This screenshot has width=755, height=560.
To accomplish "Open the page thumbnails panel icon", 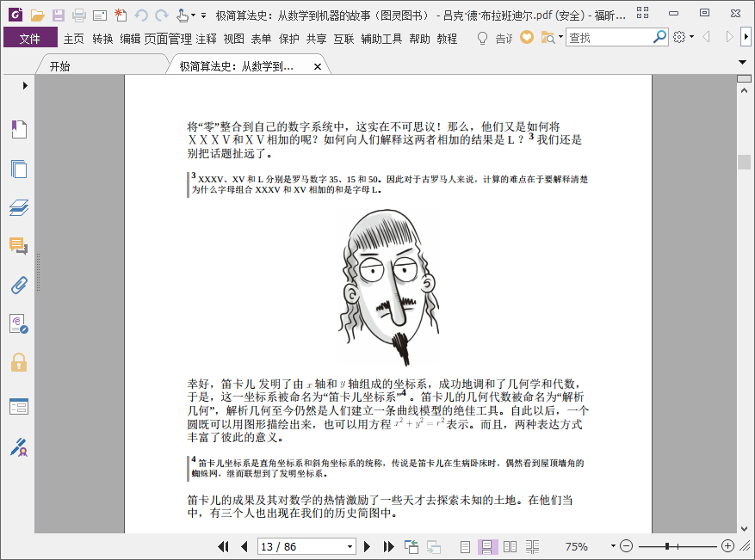I will click(x=19, y=169).
